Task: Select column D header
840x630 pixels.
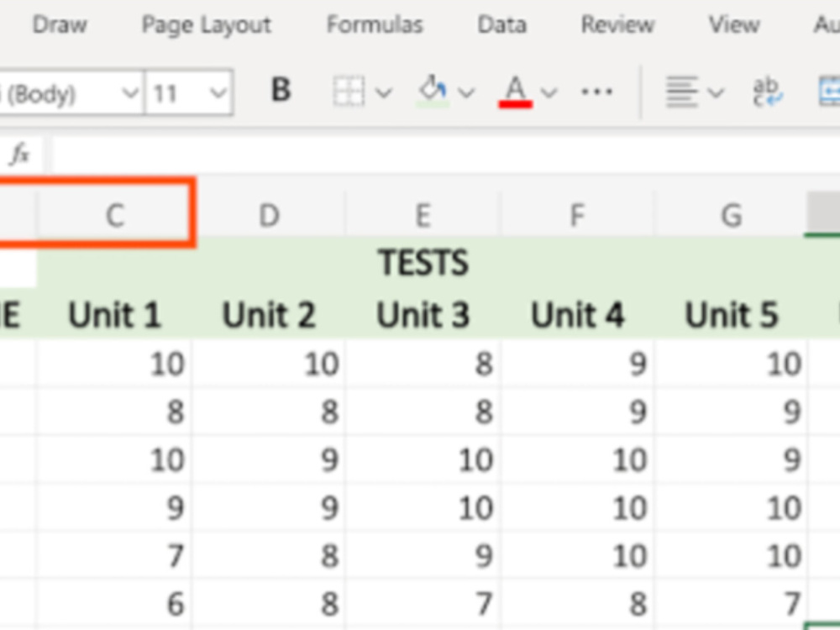Action: [x=269, y=215]
